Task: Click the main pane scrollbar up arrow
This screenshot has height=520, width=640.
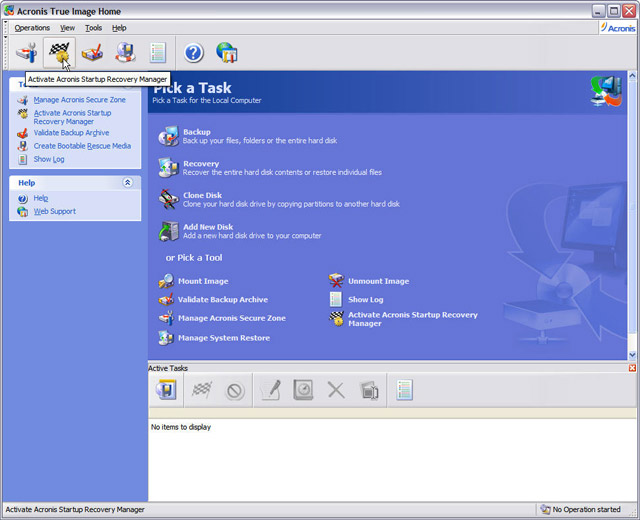Action: (632, 76)
